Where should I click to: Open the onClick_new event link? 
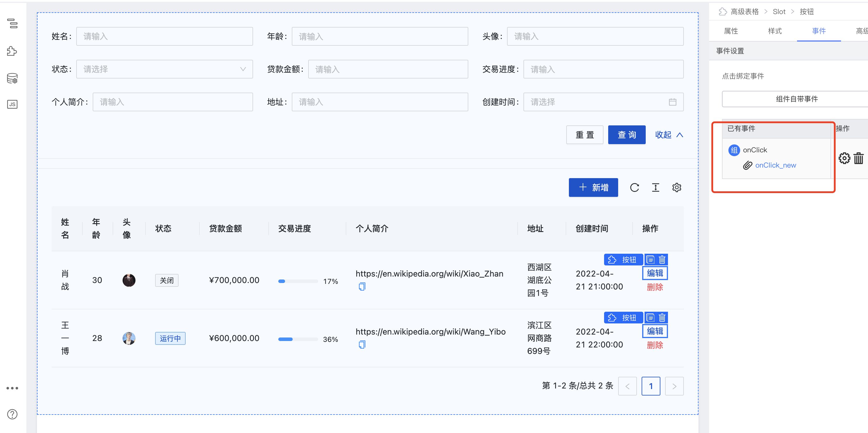pos(775,165)
